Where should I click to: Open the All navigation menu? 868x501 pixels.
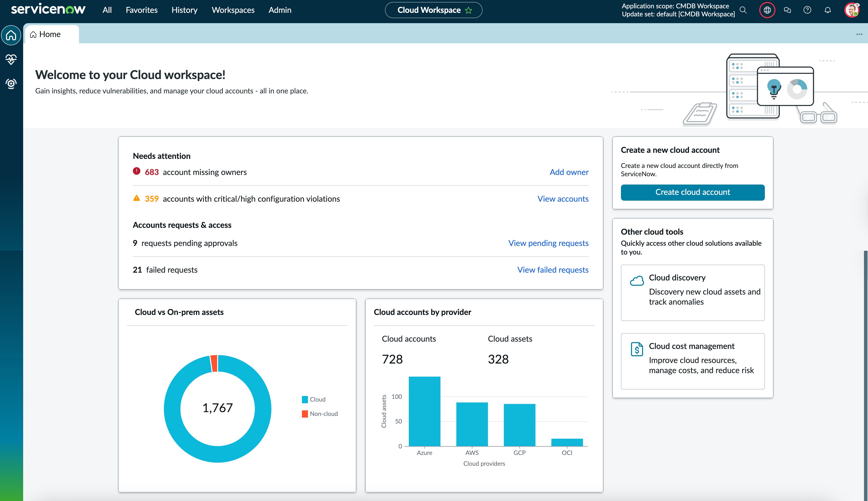(x=107, y=10)
